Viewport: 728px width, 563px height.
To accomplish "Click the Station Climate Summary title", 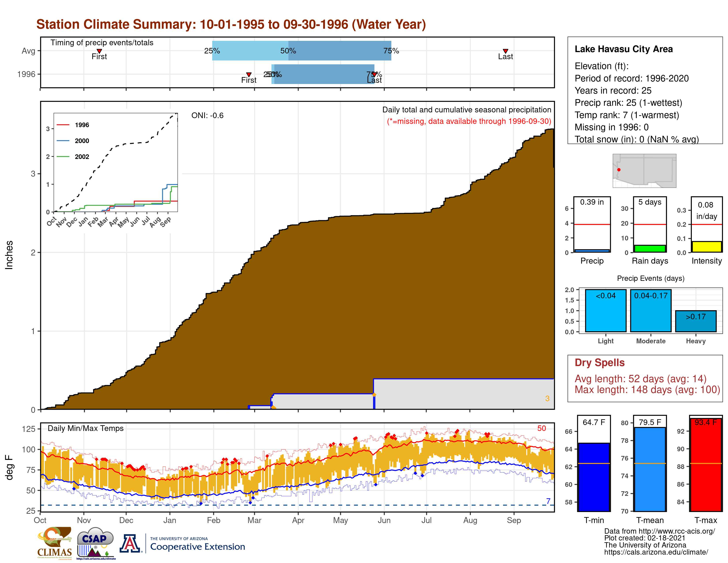I will (x=231, y=24).
